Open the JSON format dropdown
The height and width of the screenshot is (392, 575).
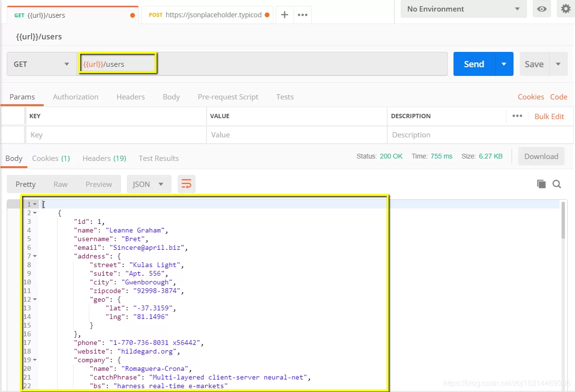(x=149, y=184)
